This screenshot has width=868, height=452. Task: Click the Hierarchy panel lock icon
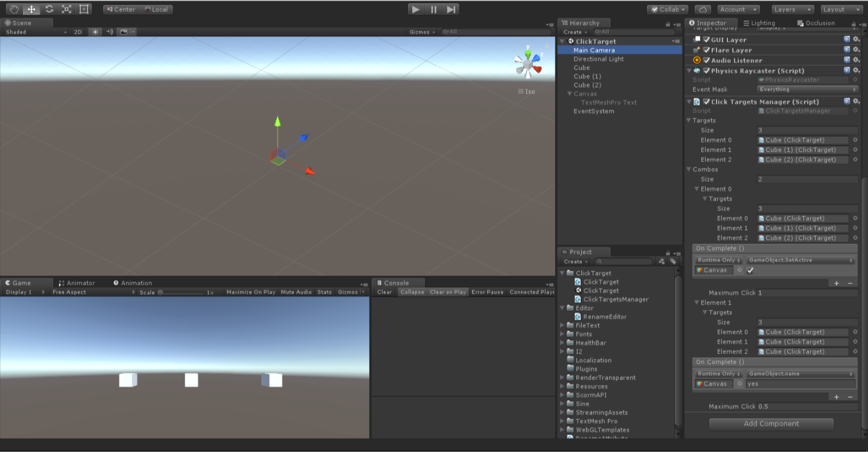pos(668,24)
